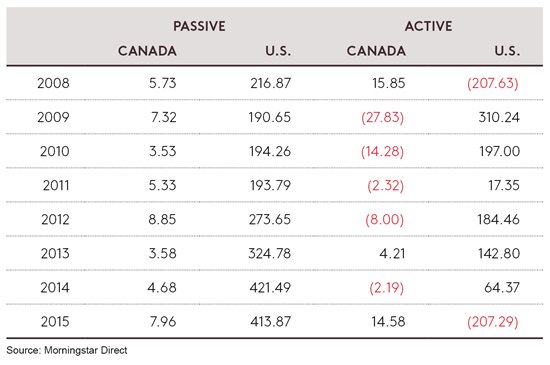Viewport: 550px width, 365px height.
Task: Select the U.S. header under ACTIVE
Action: 507,51
